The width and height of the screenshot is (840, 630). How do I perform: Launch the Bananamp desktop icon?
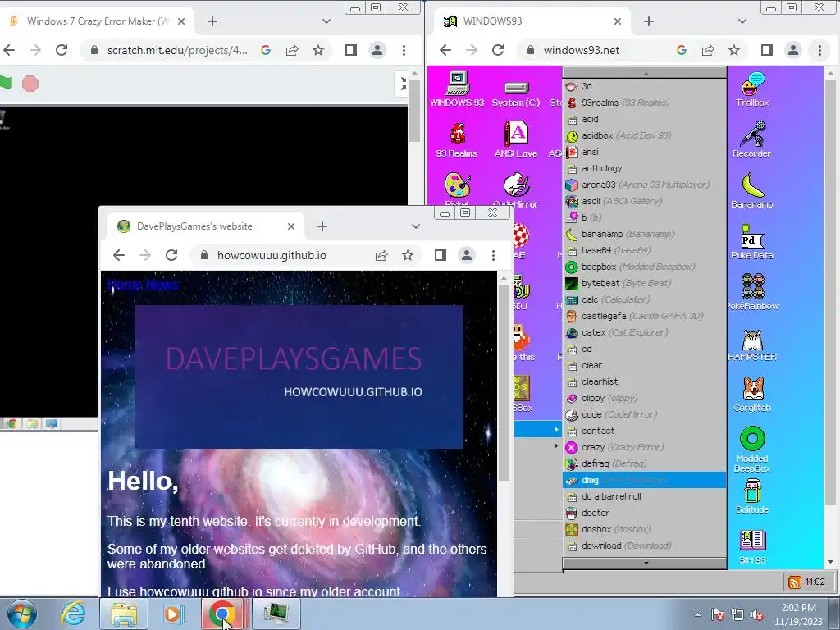click(752, 190)
